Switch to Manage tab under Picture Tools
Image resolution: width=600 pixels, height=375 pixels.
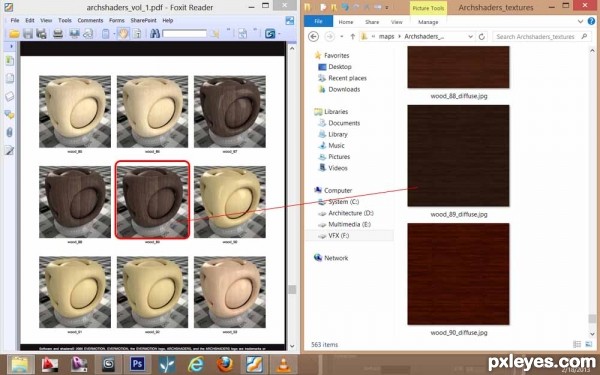(x=428, y=22)
